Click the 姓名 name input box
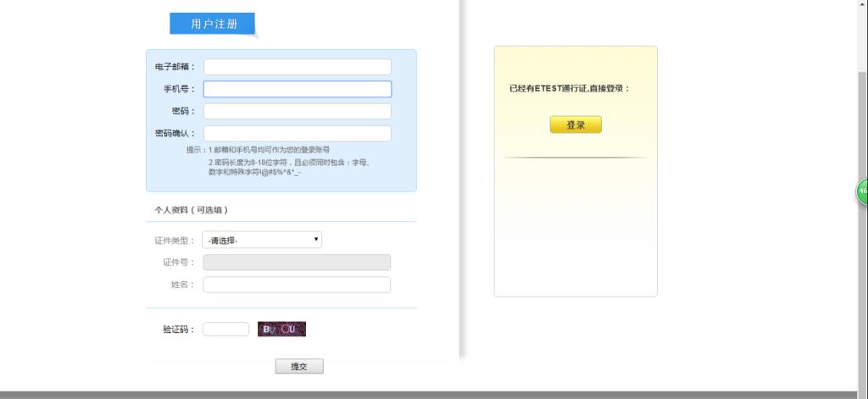868x399 pixels. pyautogui.click(x=297, y=285)
